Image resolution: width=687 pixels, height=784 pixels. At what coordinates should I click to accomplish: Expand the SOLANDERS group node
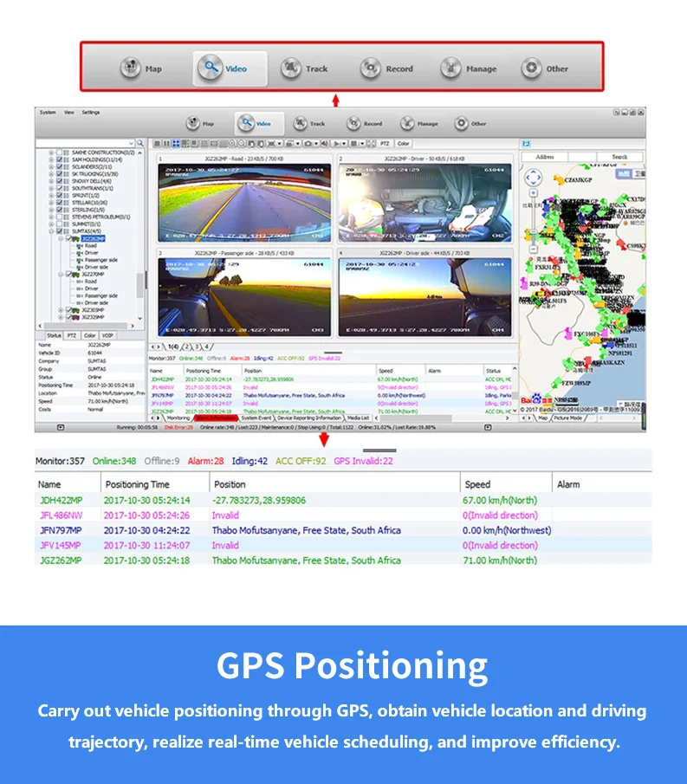pyautogui.click(x=51, y=166)
